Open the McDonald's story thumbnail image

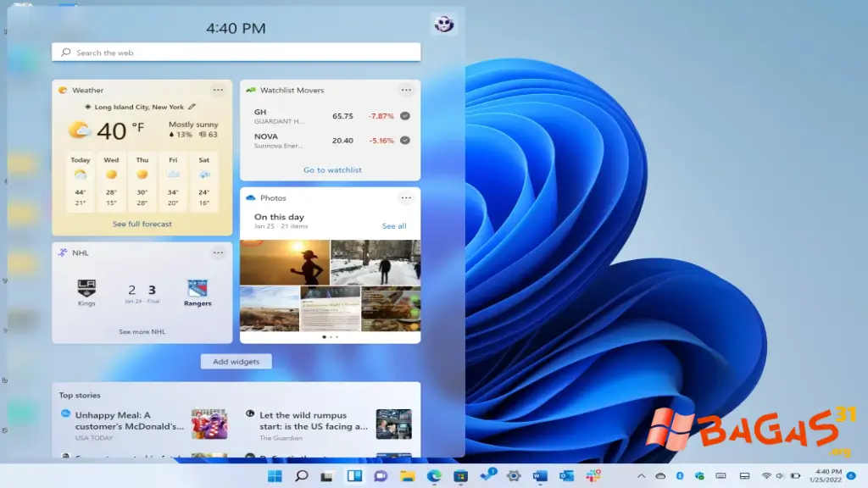[209, 424]
